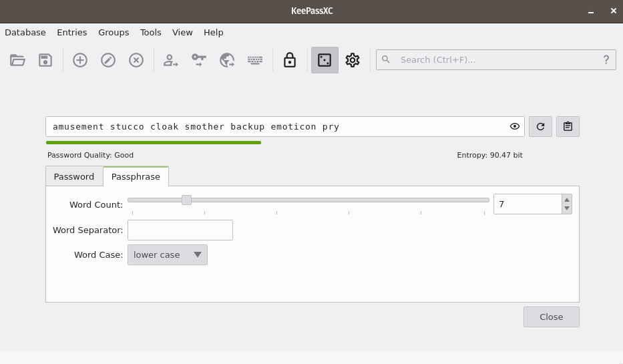This screenshot has width=623, height=364.
Task: Click the Auto-Type keyboard icon
Action: click(255, 60)
